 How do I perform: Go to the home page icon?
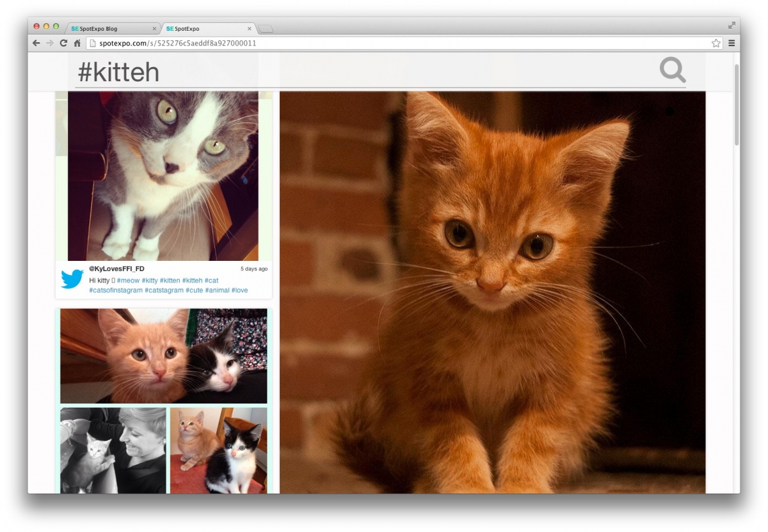[x=77, y=43]
